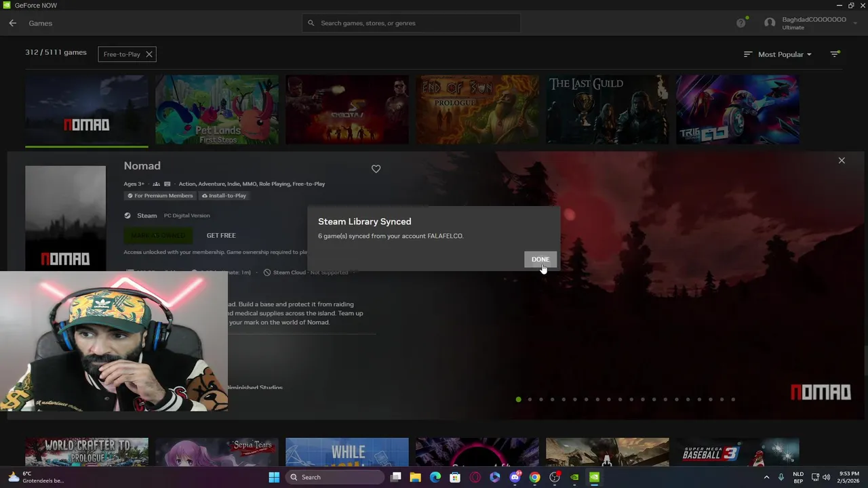Click the Steam store label
Image resolution: width=868 pixels, height=488 pixels.
tap(146, 216)
